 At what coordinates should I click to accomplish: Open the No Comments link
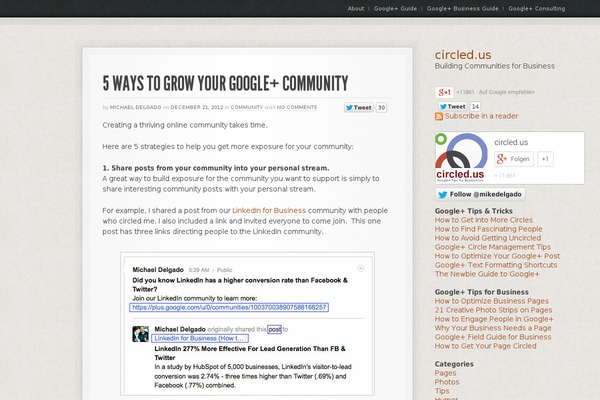coord(297,107)
